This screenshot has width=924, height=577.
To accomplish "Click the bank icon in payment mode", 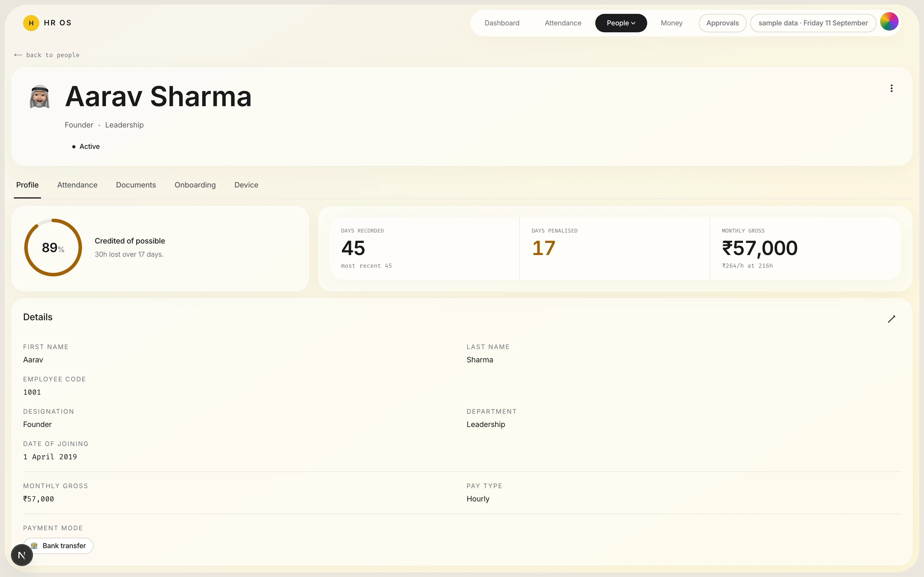I will tap(34, 546).
